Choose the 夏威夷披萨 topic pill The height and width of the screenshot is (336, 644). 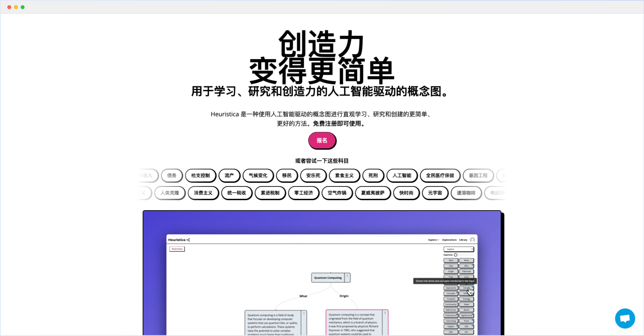click(373, 193)
